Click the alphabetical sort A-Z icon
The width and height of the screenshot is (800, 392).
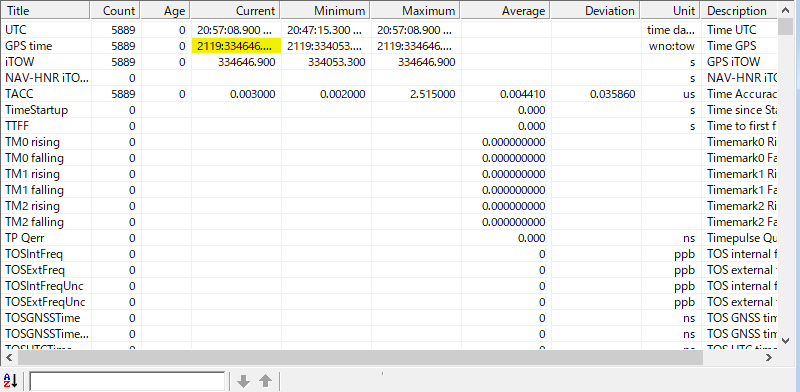pos(11,380)
